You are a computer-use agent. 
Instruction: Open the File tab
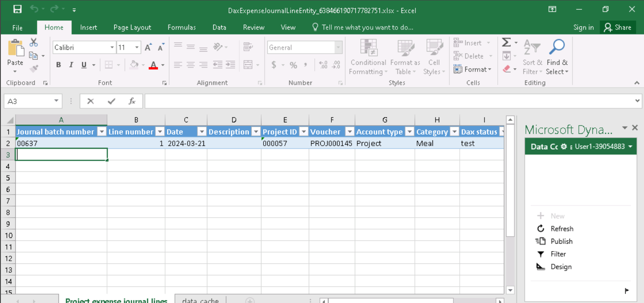coord(17,27)
